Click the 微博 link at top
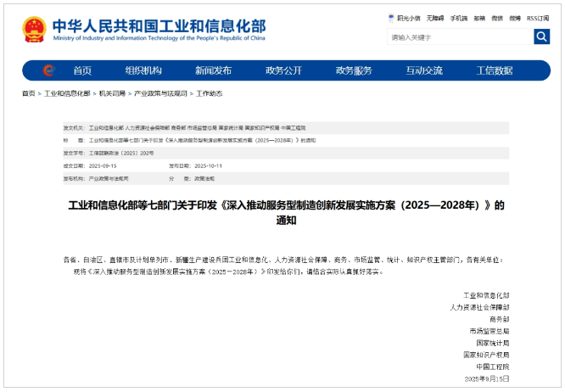This screenshot has width=565, height=392. (515, 18)
